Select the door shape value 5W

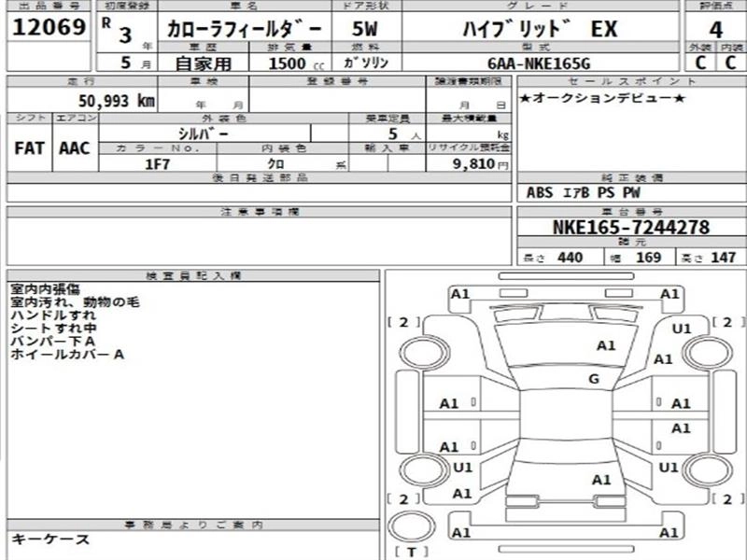(364, 29)
